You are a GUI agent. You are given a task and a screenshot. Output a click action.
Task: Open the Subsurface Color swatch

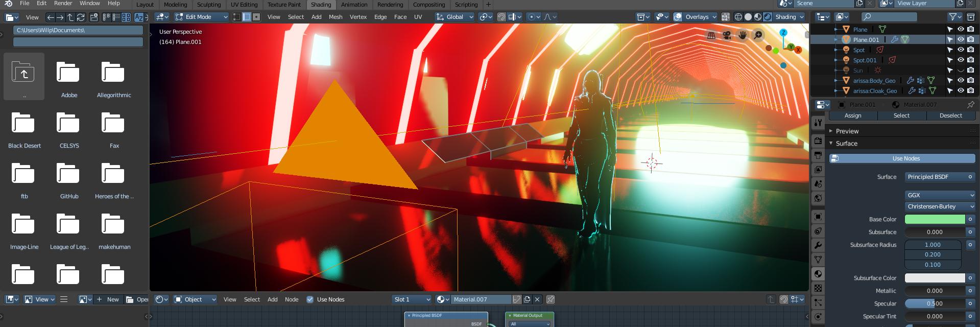(935, 278)
